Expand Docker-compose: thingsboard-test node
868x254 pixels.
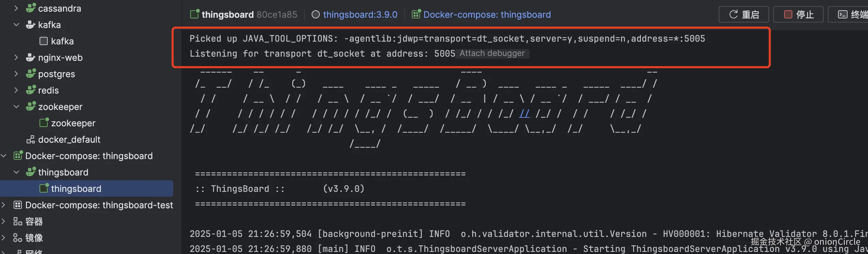click(3, 205)
